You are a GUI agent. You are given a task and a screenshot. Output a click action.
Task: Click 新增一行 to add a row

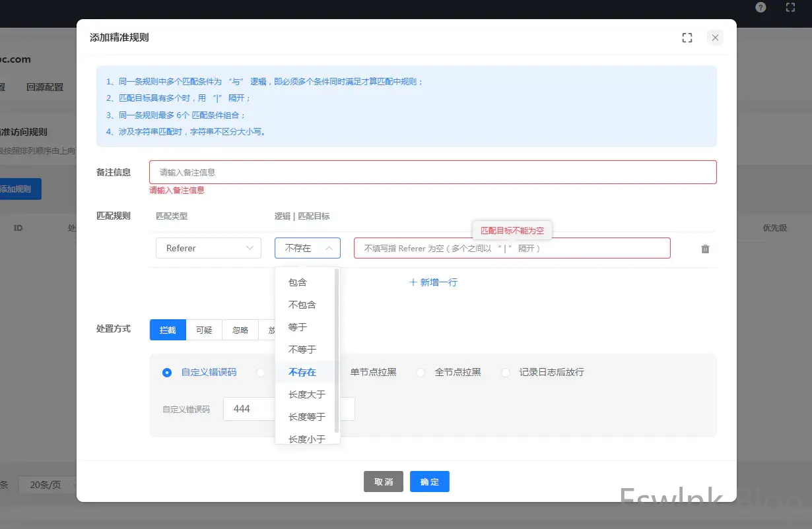click(433, 282)
